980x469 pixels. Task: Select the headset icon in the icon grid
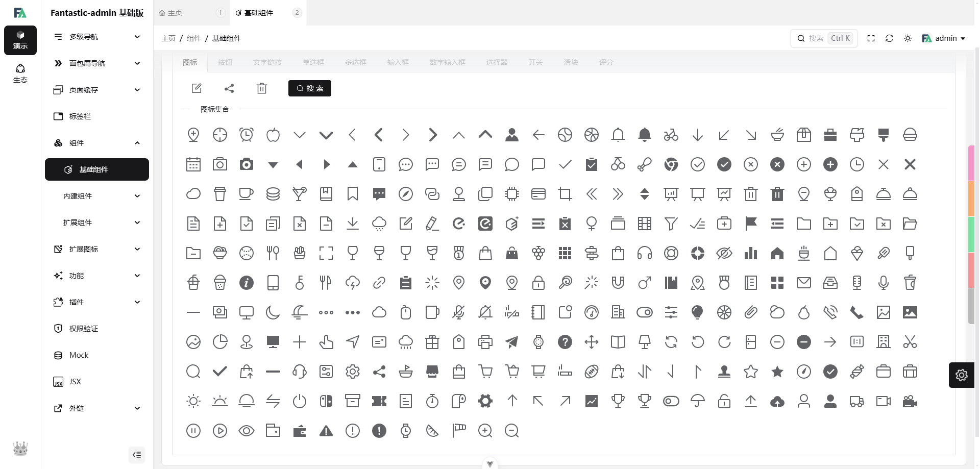645,253
